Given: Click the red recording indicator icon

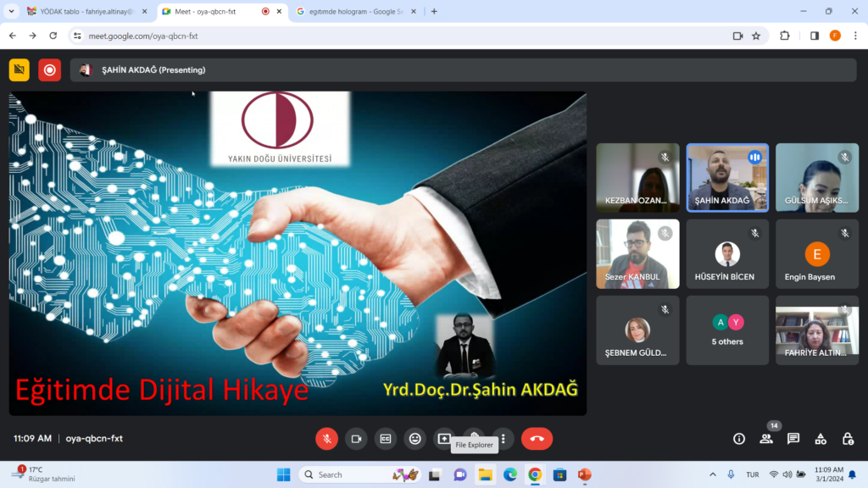Looking at the screenshot, I should pos(49,70).
